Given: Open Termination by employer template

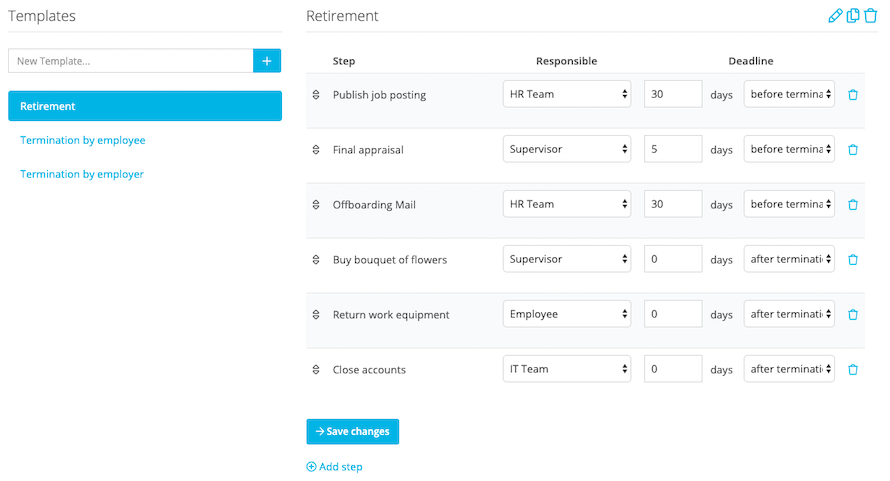Looking at the screenshot, I should click(82, 174).
